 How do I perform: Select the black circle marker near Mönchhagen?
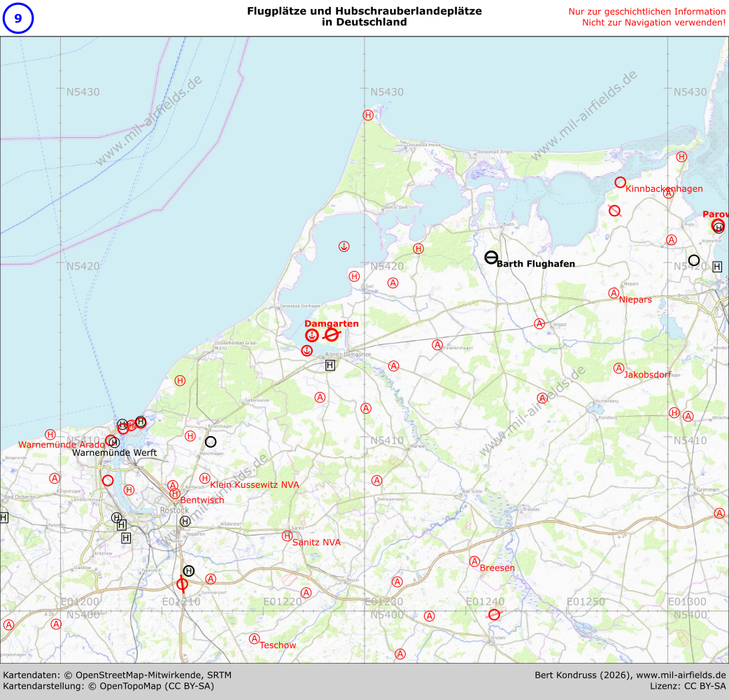[211, 442]
